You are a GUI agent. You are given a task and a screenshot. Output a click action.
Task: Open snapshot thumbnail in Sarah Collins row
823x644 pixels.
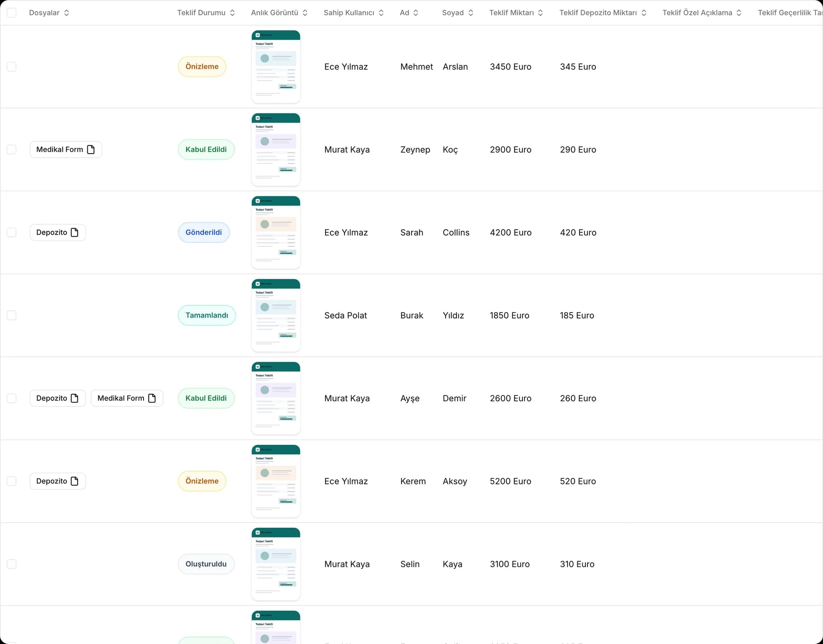276,232
